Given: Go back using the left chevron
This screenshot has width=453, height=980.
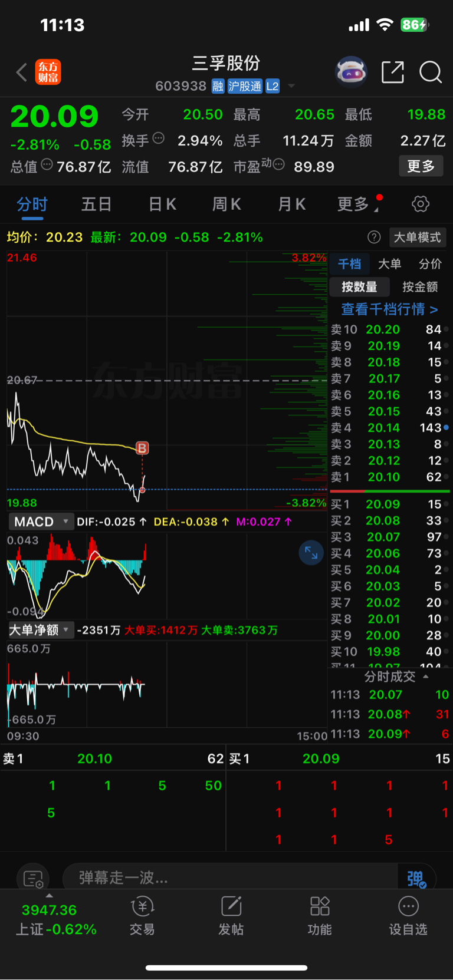Looking at the screenshot, I should pyautogui.click(x=22, y=72).
